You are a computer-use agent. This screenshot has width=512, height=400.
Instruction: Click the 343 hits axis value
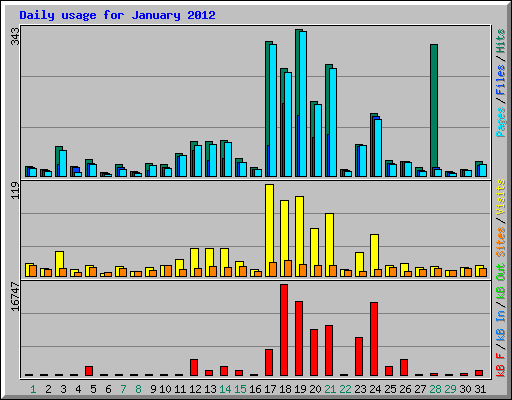[15, 36]
